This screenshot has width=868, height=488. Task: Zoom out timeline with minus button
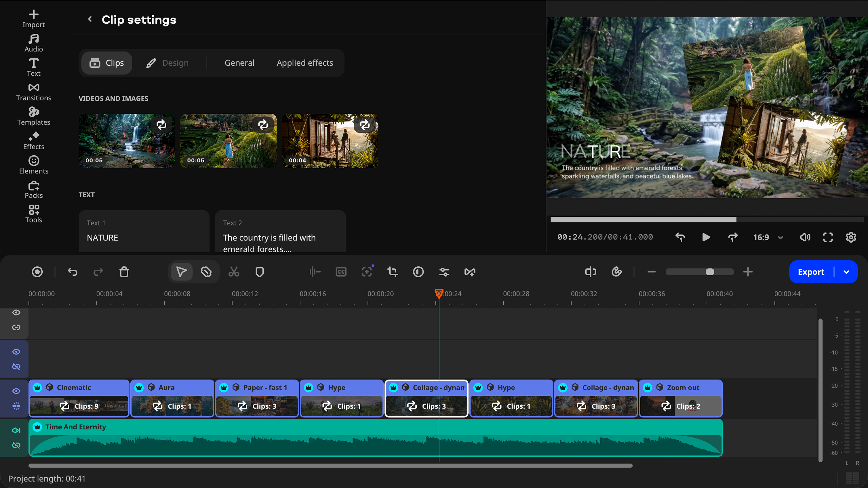[652, 272]
